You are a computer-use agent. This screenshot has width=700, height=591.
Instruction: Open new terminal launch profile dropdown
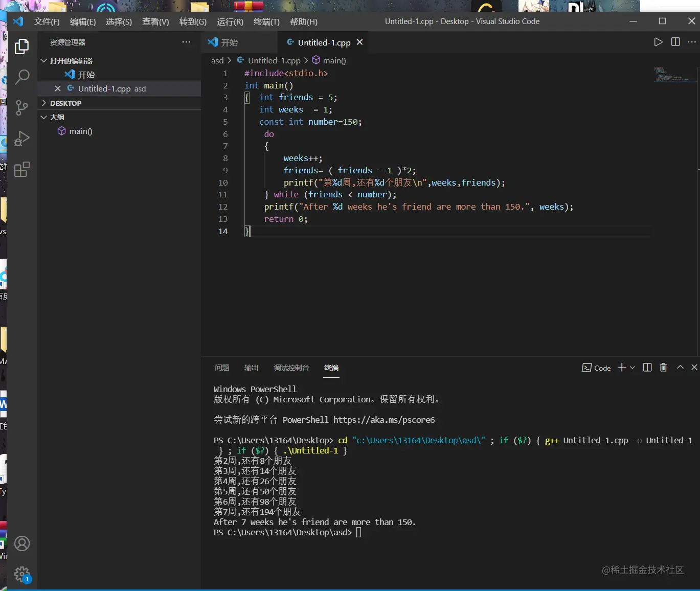click(633, 368)
